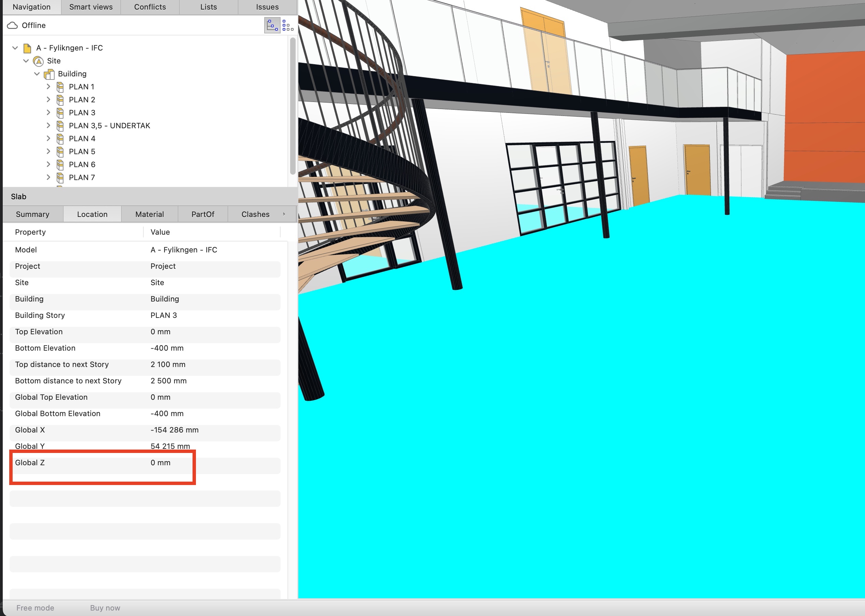Click the Offline cloud status icon

[x=13, y=26]
